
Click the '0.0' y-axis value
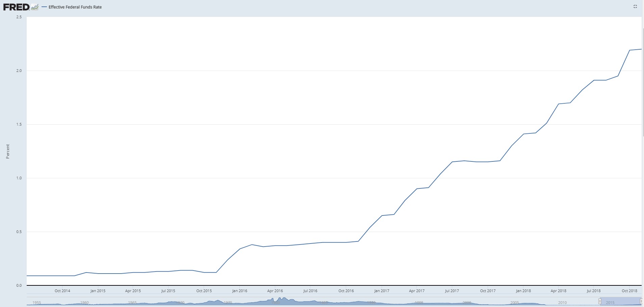19,285
